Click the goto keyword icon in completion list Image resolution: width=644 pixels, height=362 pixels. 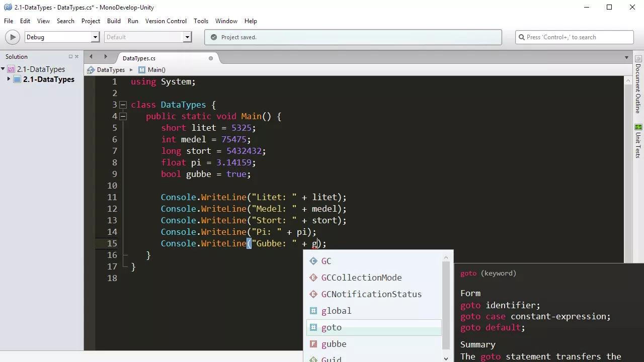click(x=313, y=327)
